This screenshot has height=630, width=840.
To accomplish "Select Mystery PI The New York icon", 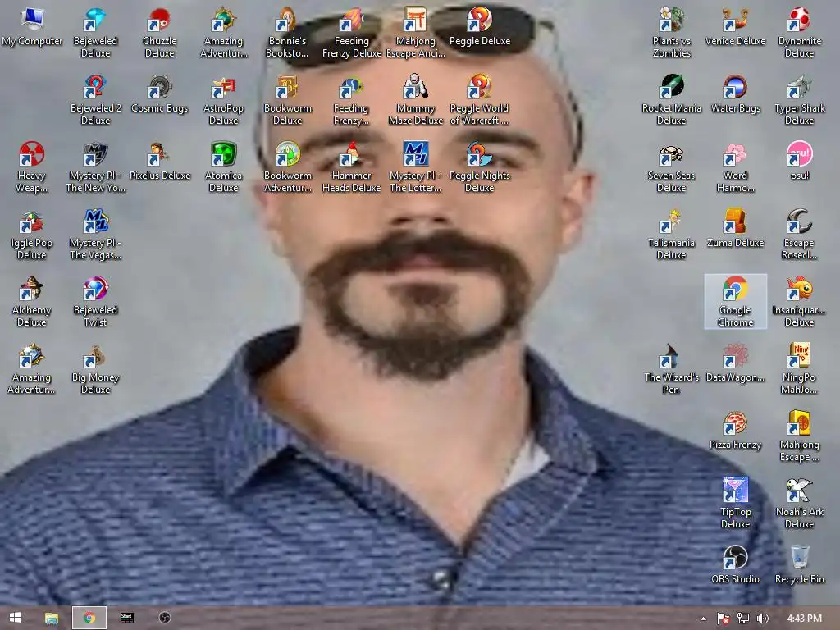I will point(95,167).
